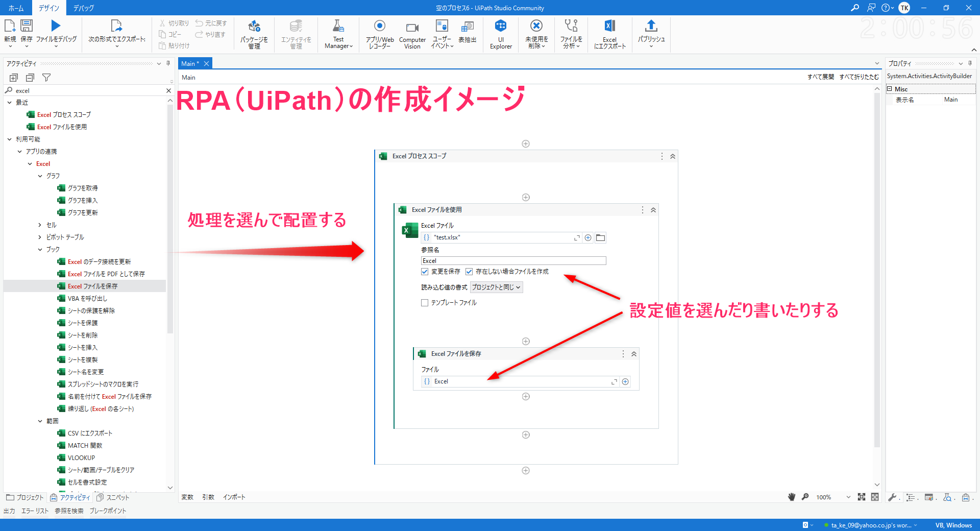
Task: Open the 100% zoom dropdown
Action: coord(848,497)
